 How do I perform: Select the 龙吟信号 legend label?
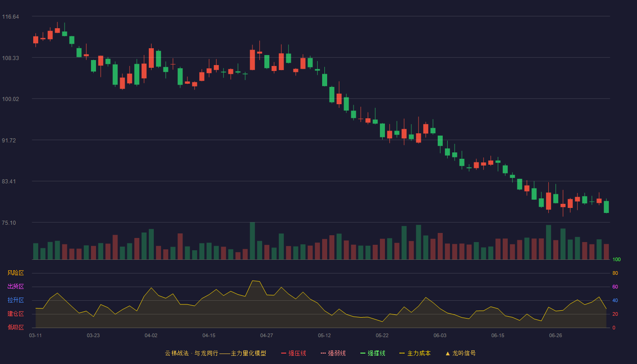(x=464, y=353)
